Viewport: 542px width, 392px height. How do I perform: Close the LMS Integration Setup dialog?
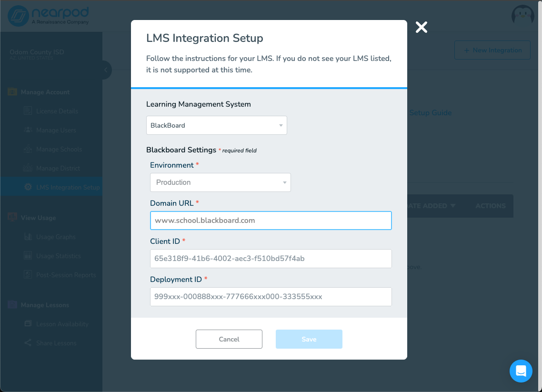(x=422, y=27)
